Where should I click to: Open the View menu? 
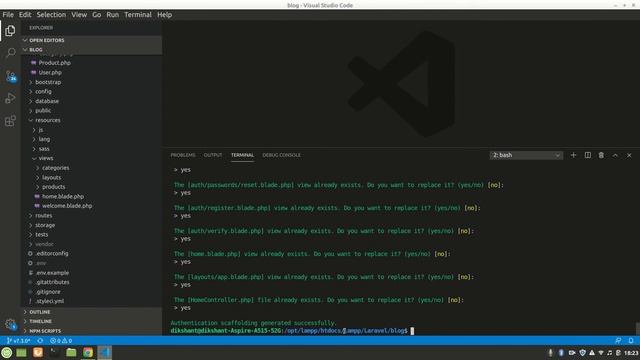79,15
